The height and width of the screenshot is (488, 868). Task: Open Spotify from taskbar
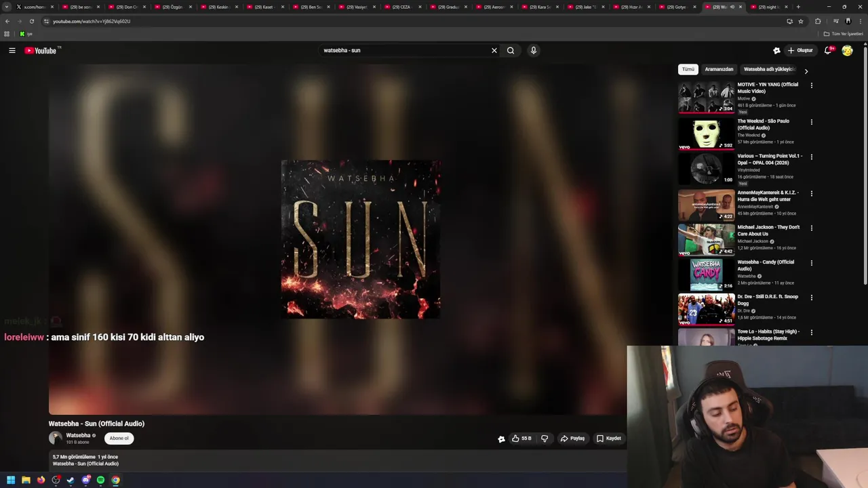pyautogui.click(x=101, y=480)
